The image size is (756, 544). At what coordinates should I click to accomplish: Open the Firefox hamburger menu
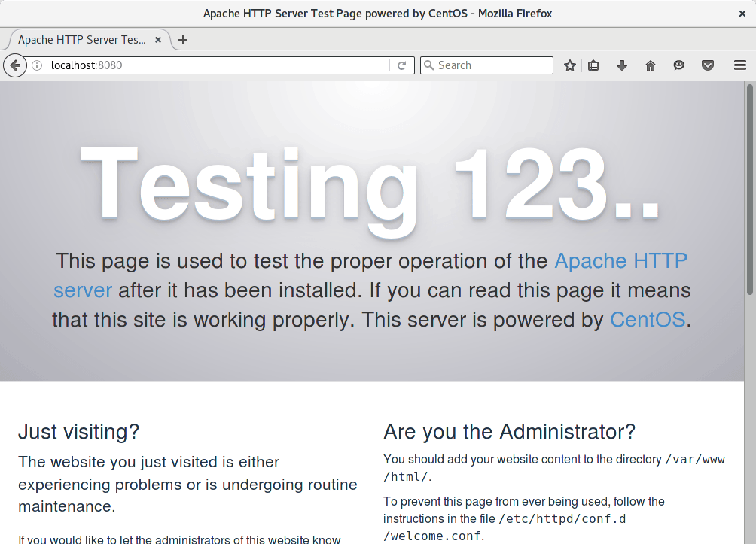pos(740,65)
